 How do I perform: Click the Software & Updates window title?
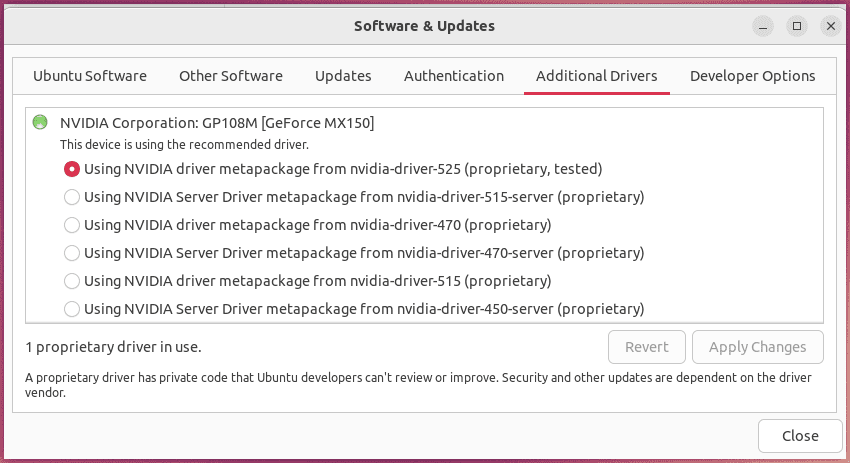pos(424,26)
